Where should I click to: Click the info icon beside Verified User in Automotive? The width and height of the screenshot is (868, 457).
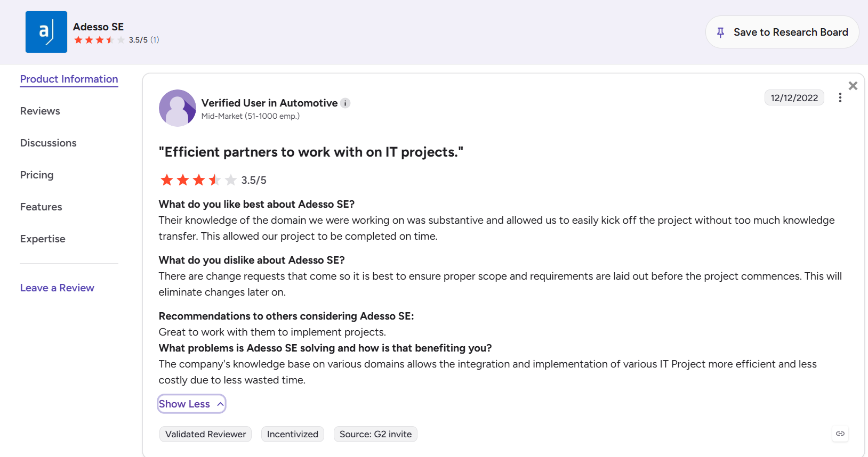click(x=345, y=103)
